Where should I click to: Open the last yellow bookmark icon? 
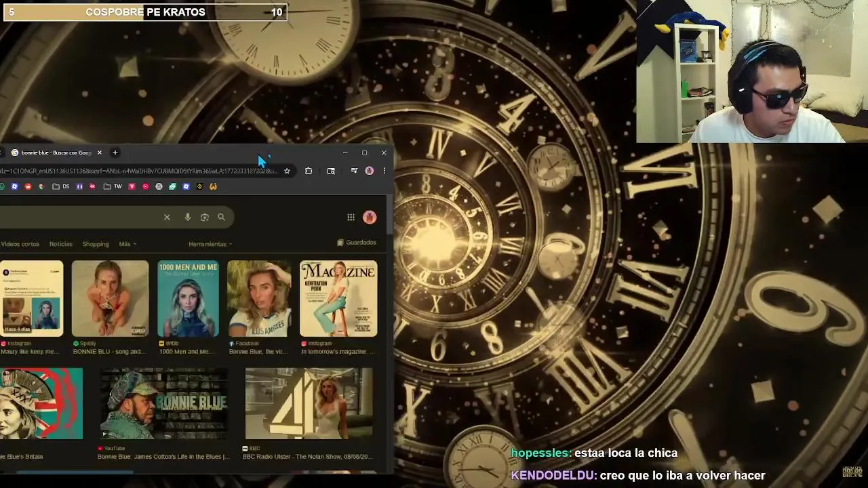(x=213, y=186)
